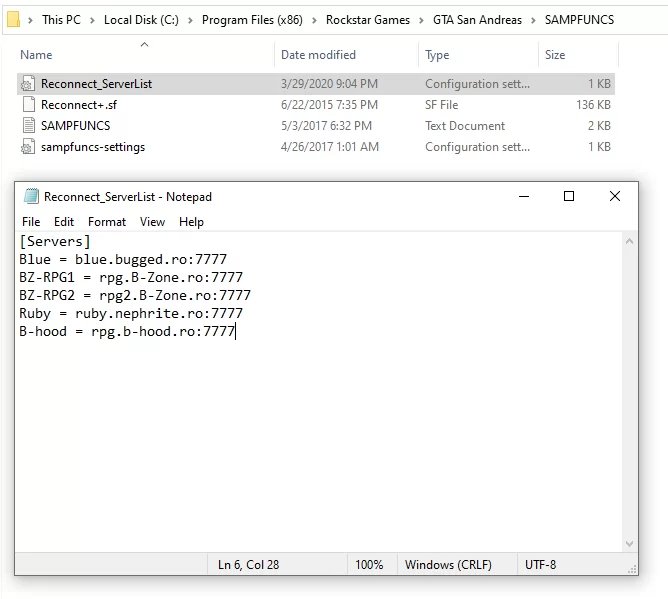The height and width of the screenshot is (599, 668).
Task: Open the File menu in Notepad
Action: (31, 222)
